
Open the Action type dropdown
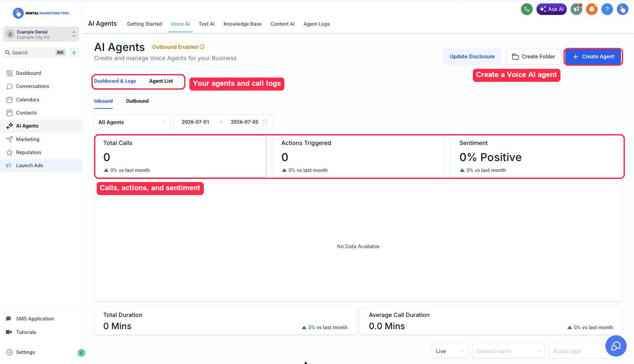point(577,351)
